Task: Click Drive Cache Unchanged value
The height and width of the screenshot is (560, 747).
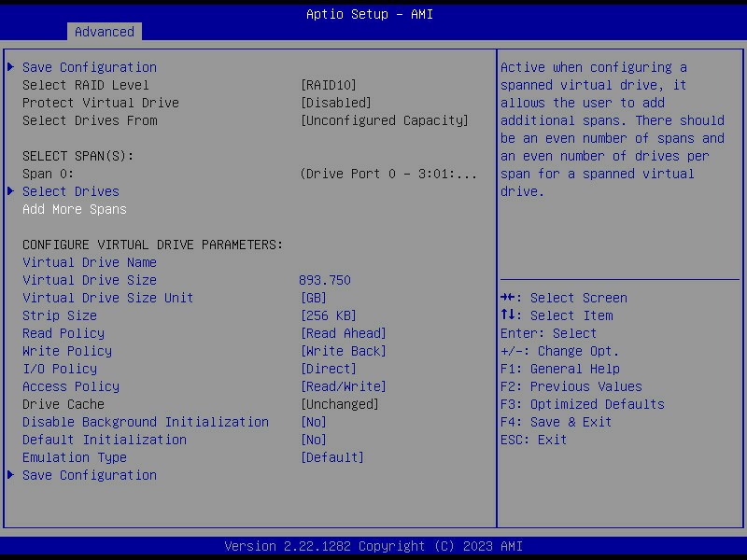Action: pos(340,404)
